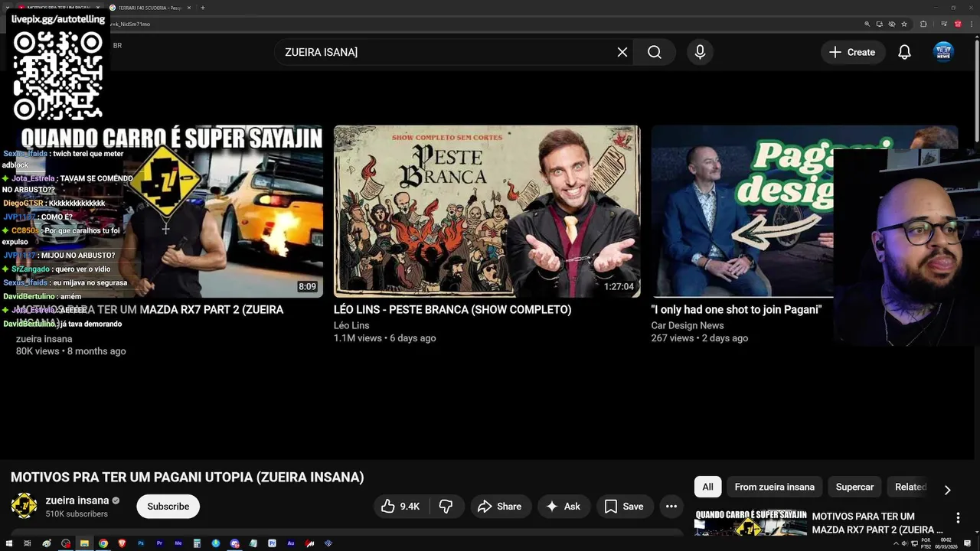
Task: Open the Car Design News channel link
Action: tap(687, 325)
